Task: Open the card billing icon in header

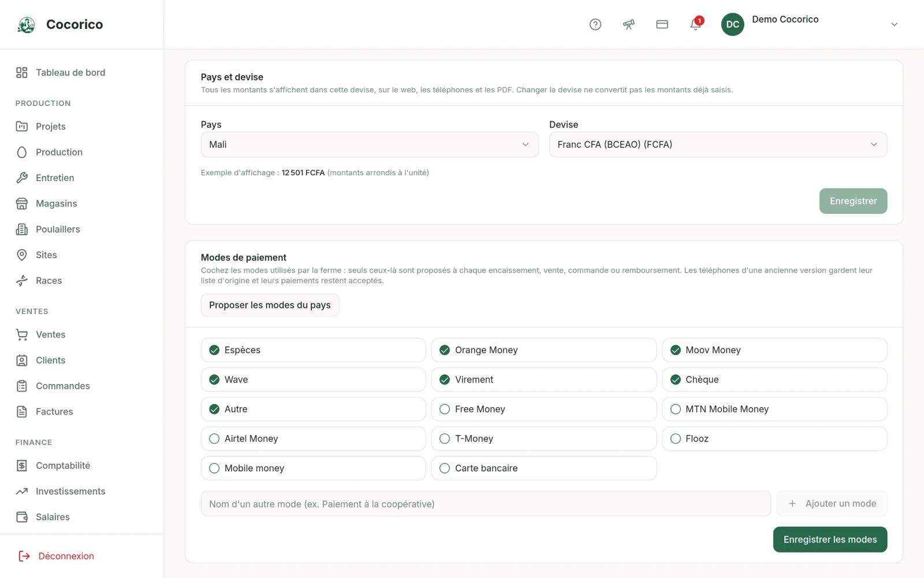Action: point(662,24)
